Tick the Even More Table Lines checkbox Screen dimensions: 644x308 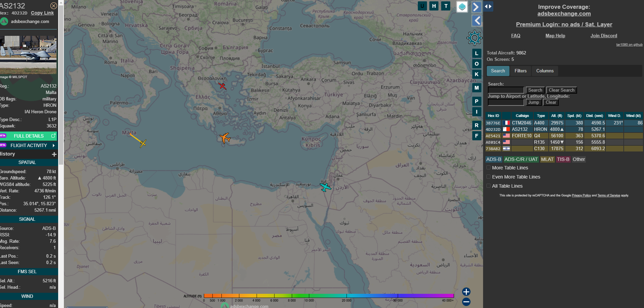coord(488,177)
